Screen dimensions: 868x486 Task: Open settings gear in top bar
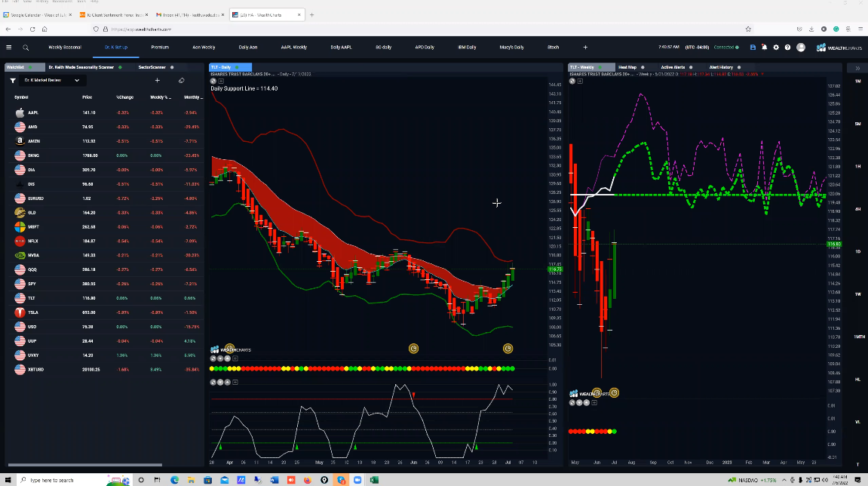pyautogui.click(x=776, y=48)
